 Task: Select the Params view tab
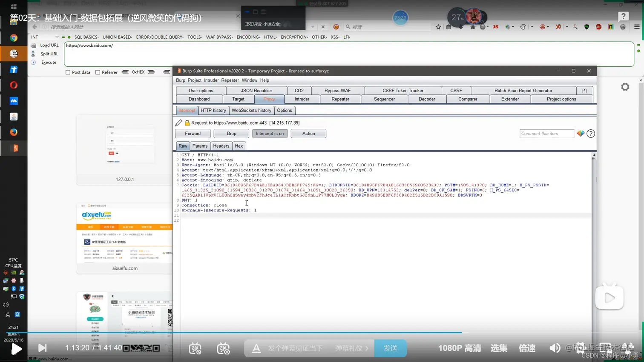point(200,146)
